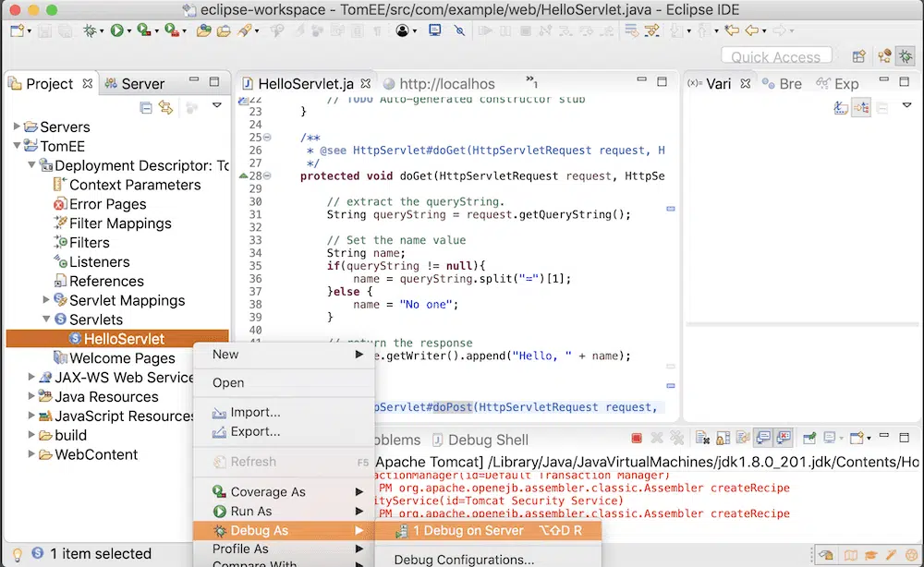Select Welcome Pages in project tree
The image size is (924, 567).
[122, 358]
